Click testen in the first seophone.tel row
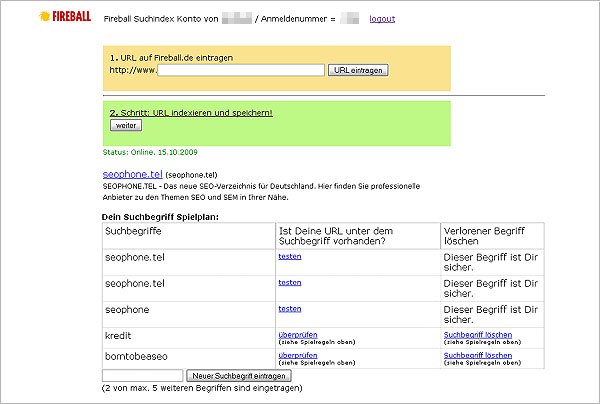 point(289,257)
